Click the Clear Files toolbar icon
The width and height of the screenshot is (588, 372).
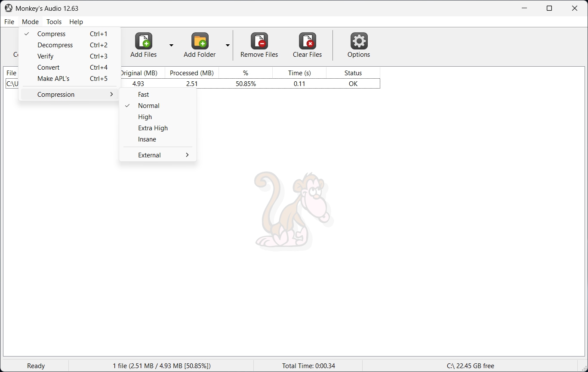308,41
